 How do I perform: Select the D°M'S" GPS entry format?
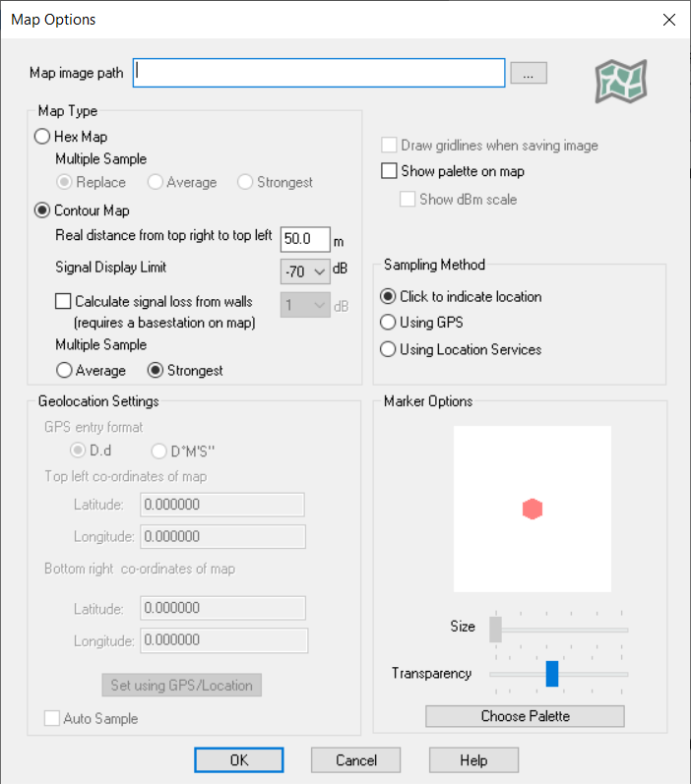pos(158,451)
